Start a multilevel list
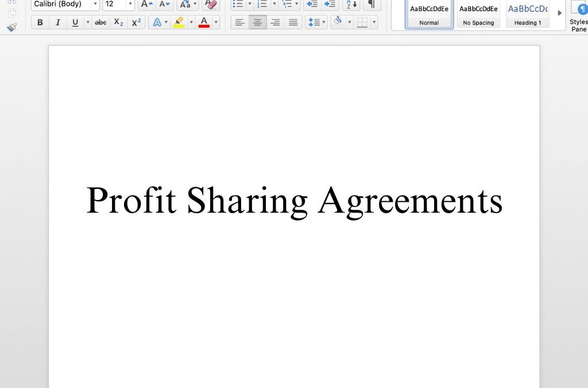This screenshot has width=588, height=388. [x=287, y=5]
